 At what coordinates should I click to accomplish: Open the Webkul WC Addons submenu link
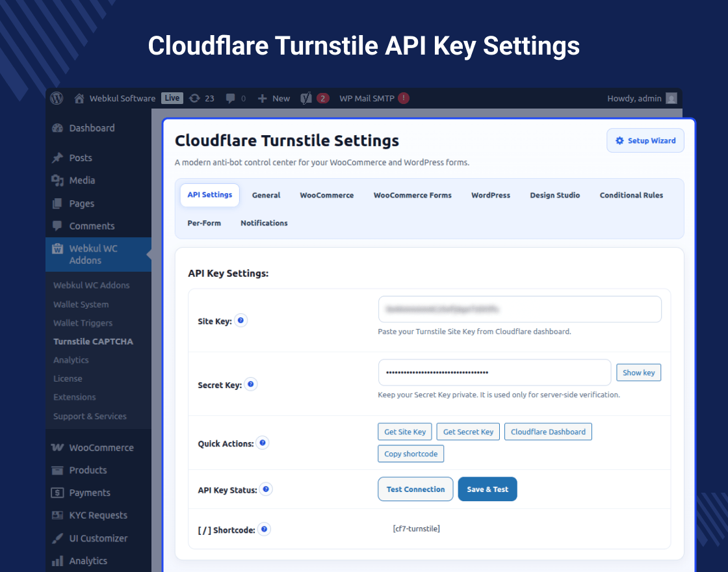coord(91,285)
